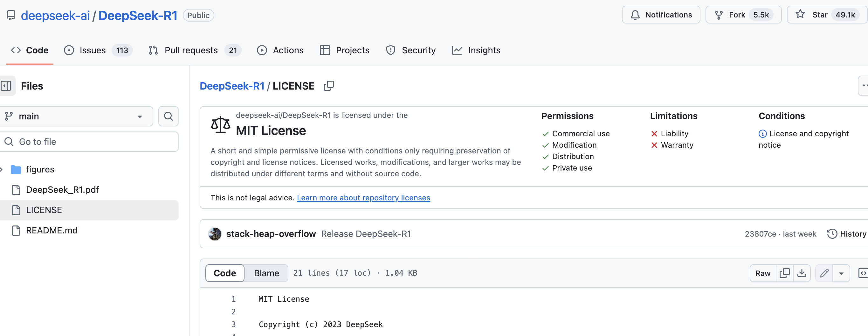Click the Notifications bell button
This screenshot has height=336, width=868.
coord(661,15)
